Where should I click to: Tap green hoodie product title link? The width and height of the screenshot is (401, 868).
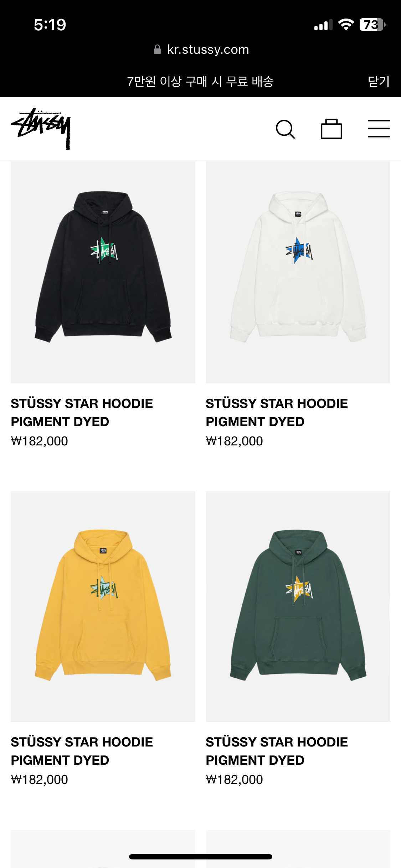277,751
